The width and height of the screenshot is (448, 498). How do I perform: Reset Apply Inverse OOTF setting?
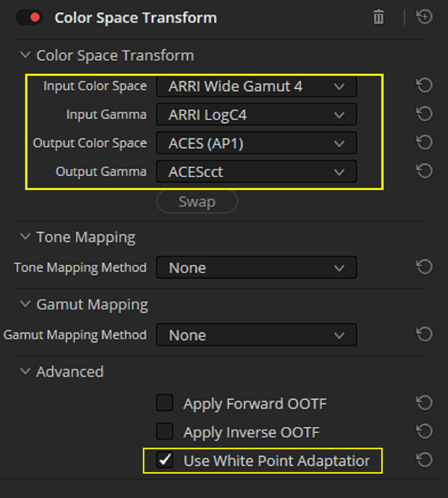pos(424,431)
